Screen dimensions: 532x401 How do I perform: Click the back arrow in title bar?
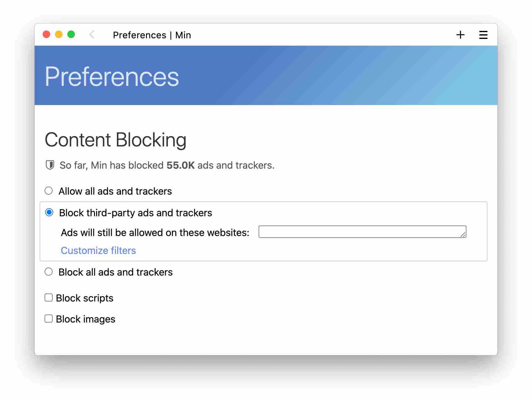92,35
